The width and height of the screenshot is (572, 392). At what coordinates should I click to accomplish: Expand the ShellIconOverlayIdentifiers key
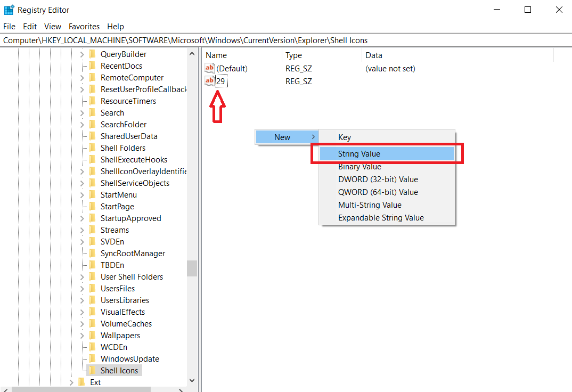click(82, 171)
